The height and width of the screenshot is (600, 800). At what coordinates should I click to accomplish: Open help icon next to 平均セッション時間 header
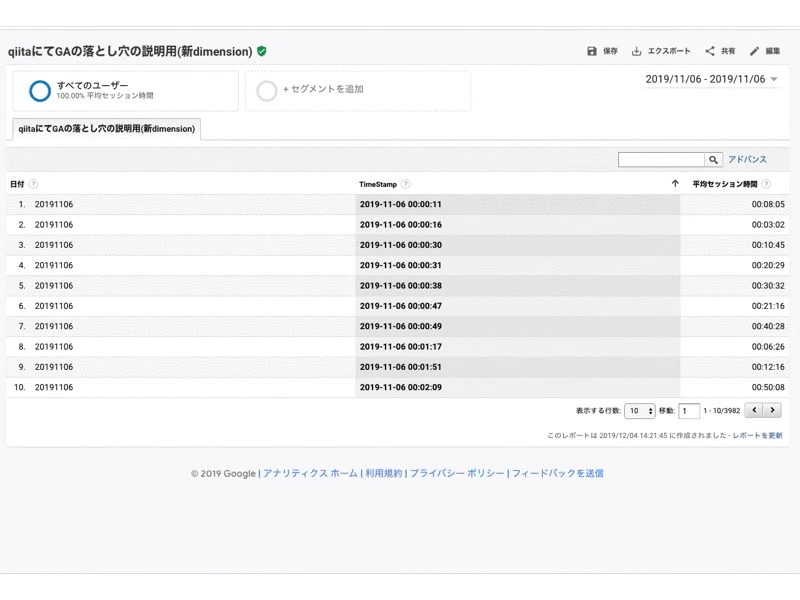[766, 184]
